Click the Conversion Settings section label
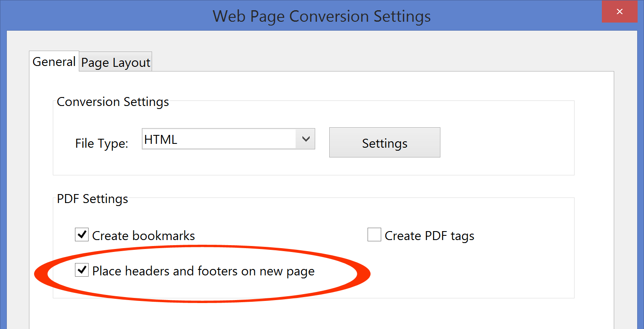Screen dimensions: 644x329 (x=112, y=102)
